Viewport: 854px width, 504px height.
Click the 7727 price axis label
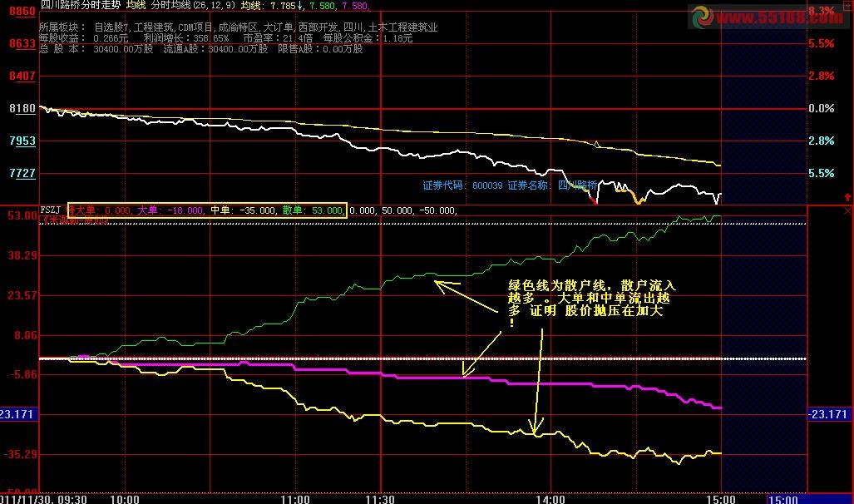(x=22, y=173)
